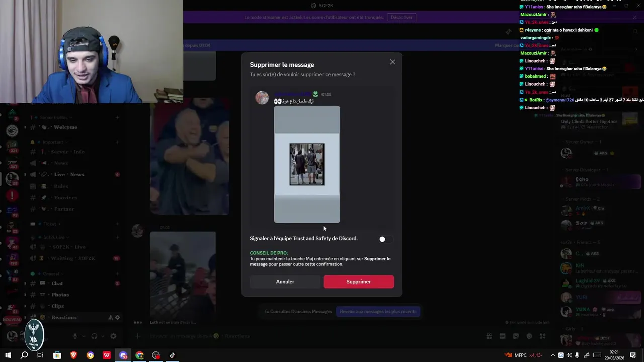Click the Désactiver streamer mode button
Image resolution: width=644 pixels, height=362 pixels.
(401, 17)
